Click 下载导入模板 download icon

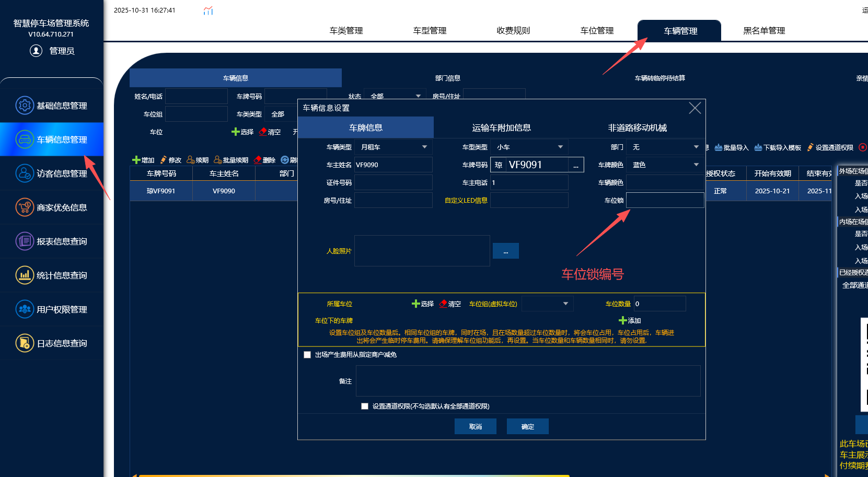[x=758, y=147]
